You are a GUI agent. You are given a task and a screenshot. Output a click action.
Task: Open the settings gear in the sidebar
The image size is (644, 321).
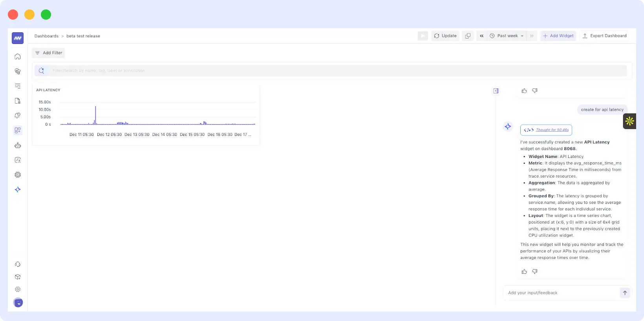pos(18,290)
